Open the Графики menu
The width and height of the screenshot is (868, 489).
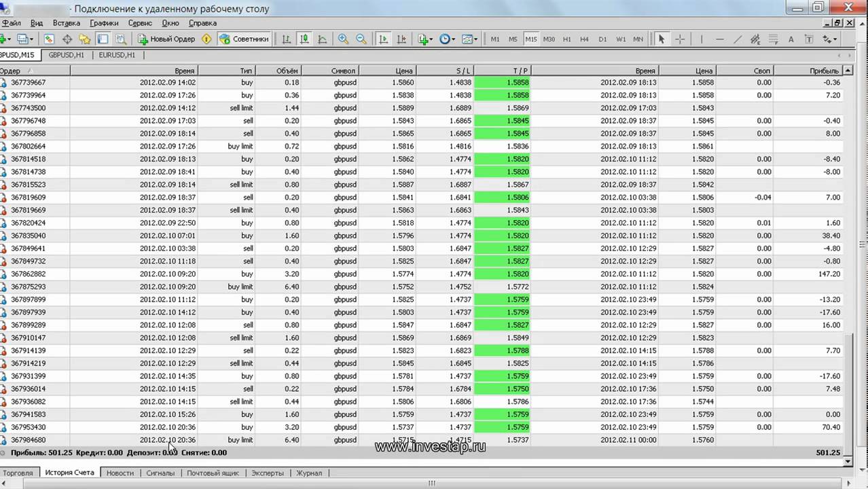tap(104, 23)
